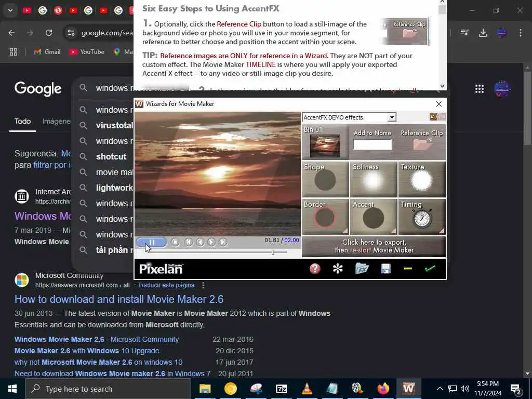Image resolution: width=532 pixels, height=399 pixels.
Task: Open VLC from the taskbar
Action: [307, 389]
